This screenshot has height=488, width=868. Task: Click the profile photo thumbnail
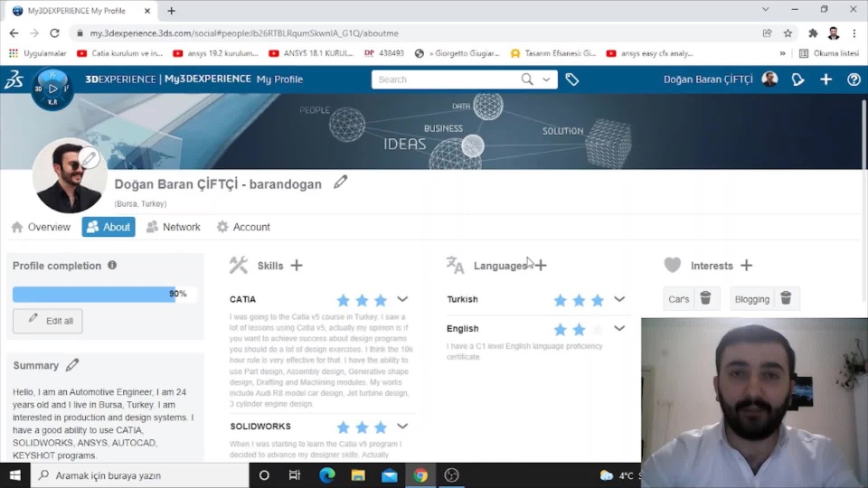[70, 176]
